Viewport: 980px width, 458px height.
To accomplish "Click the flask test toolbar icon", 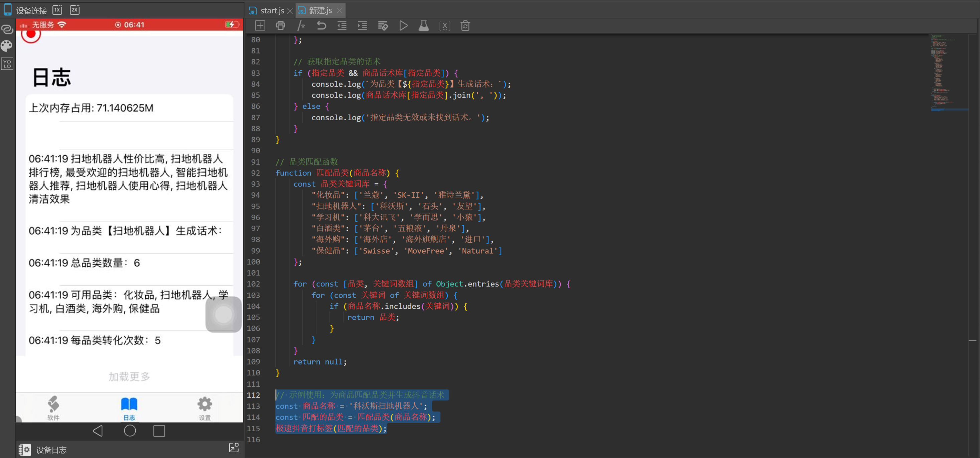I will pyautogui.click(x=423, y=25).
